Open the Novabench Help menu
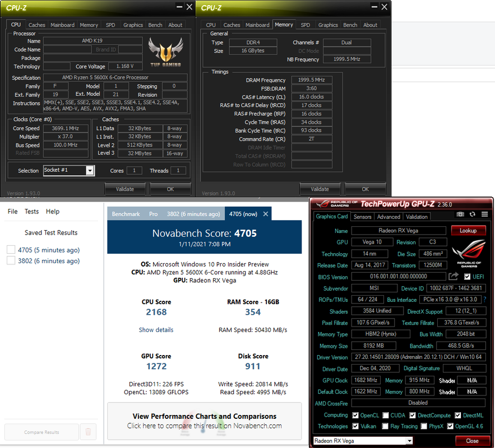This screenshot has height=448, width=495. coord(52,211)
